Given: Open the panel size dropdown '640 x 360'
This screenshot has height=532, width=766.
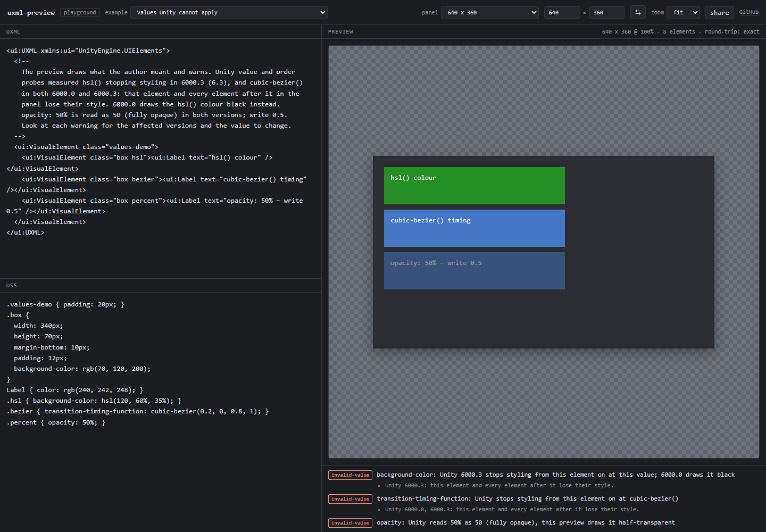Looking at the screenshot, I should point(490,12).
